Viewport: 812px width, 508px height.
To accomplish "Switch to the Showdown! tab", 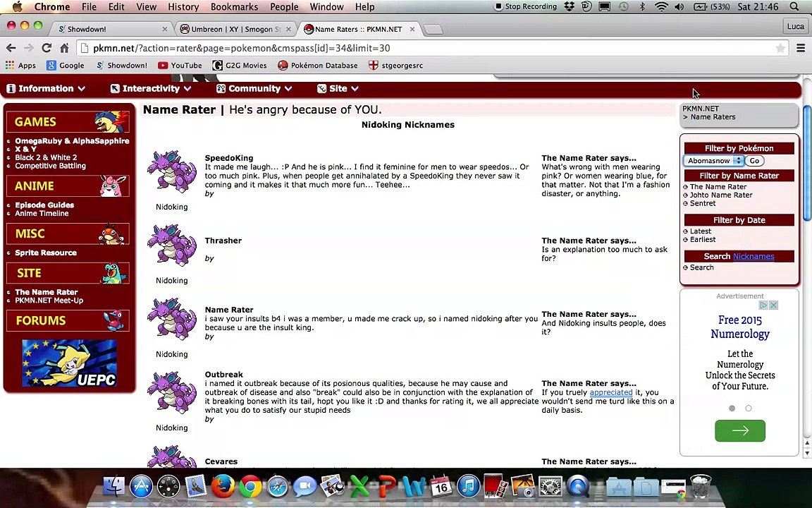I will 110,29.
